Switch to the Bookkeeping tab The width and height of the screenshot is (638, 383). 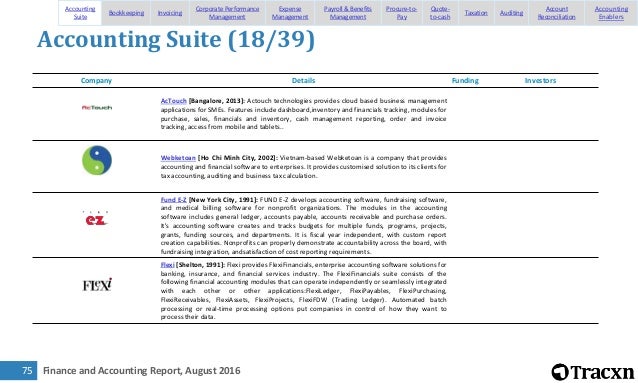coord(126,13)
